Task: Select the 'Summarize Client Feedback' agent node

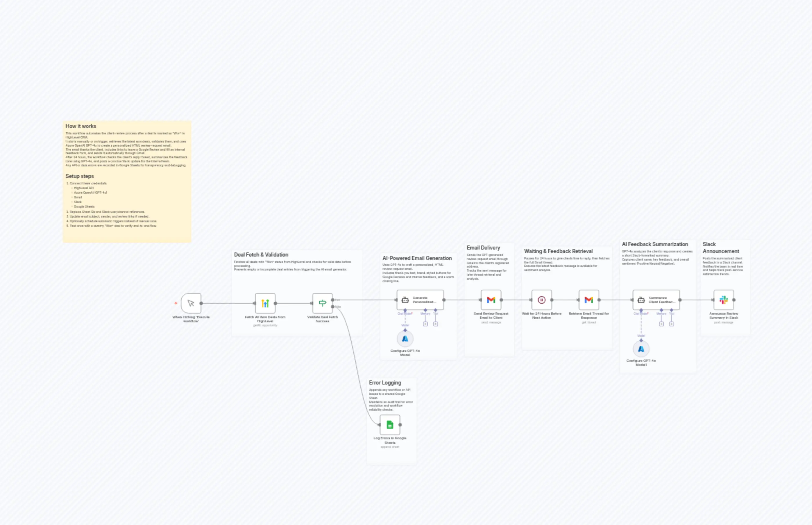Action: (x=656, y=300)
